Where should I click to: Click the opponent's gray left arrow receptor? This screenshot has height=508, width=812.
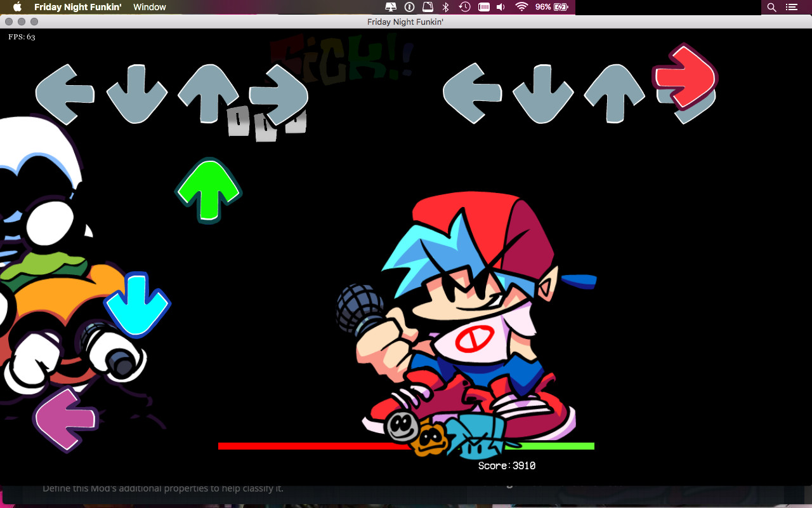coord(65,94)
